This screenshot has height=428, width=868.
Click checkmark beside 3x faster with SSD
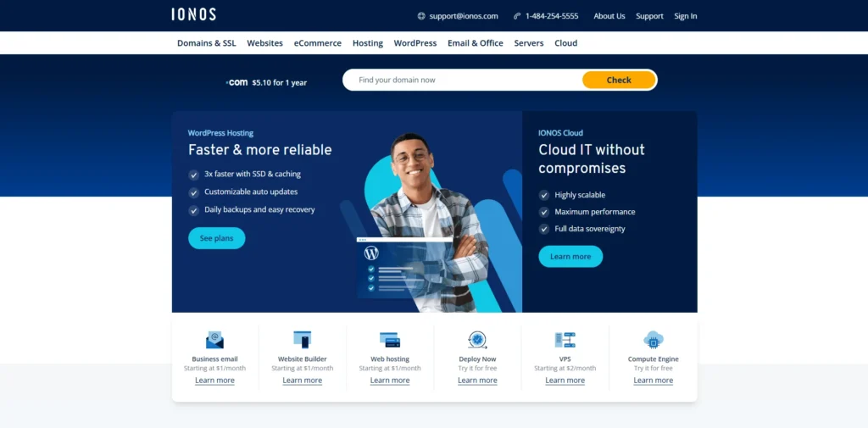point(194,175)
